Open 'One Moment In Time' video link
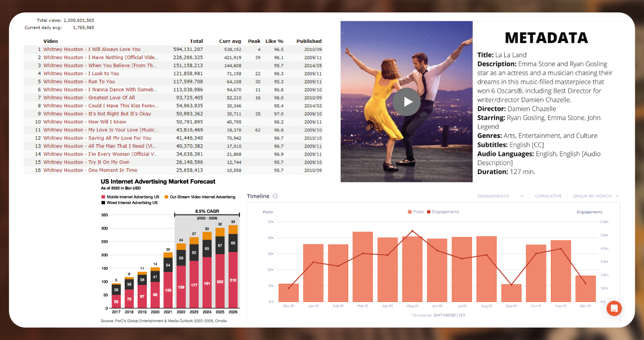 (x=90, y=170)
